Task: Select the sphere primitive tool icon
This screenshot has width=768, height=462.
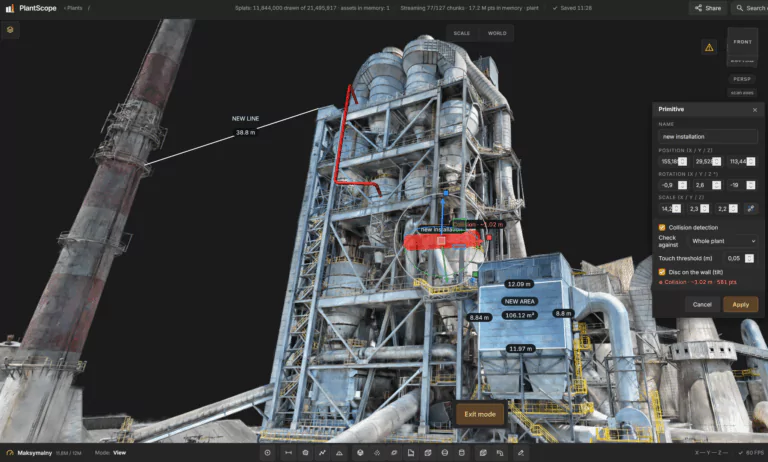Action: click(360, 453)
